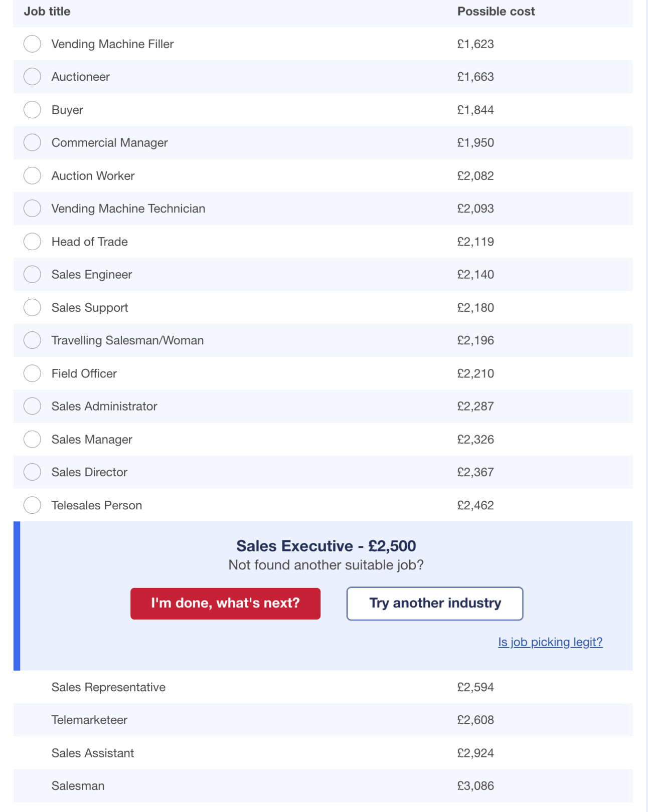Select the Commercial Manager radio button
The height and width of the screenshot is (812, 648).
point(32,143)
